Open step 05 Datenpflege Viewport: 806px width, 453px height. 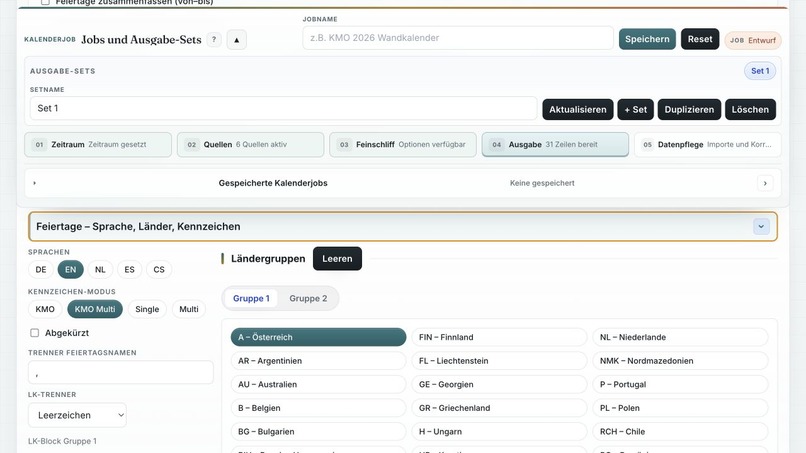(x=707, y=144)
